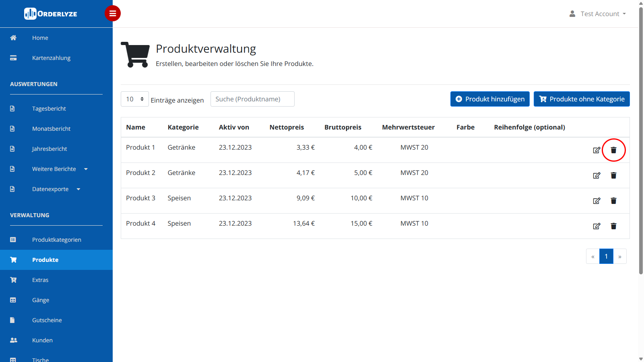
Task: Click the user avatar icon in header
Action: point(572,14)
